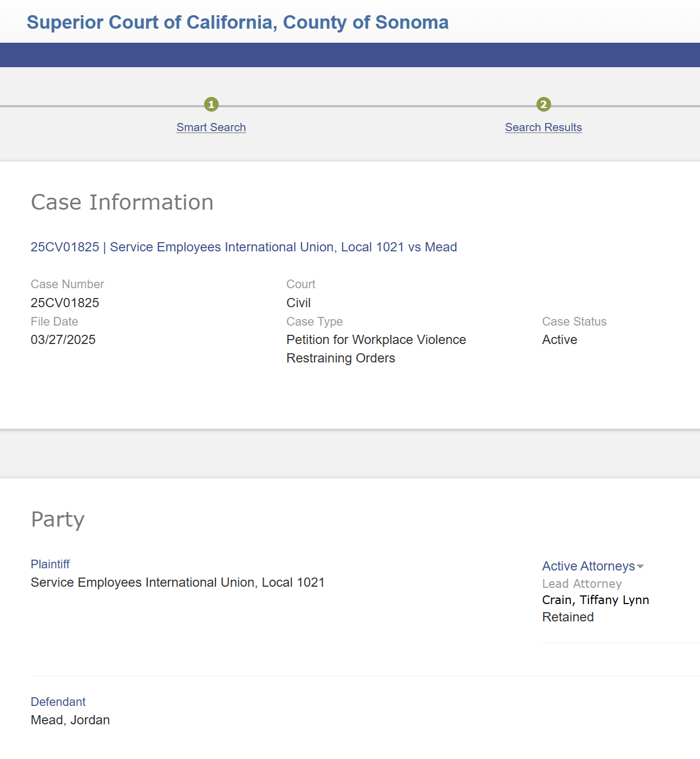Go back to Search Results link
This screenshot has width=700, height=759.
coord(544,127)
